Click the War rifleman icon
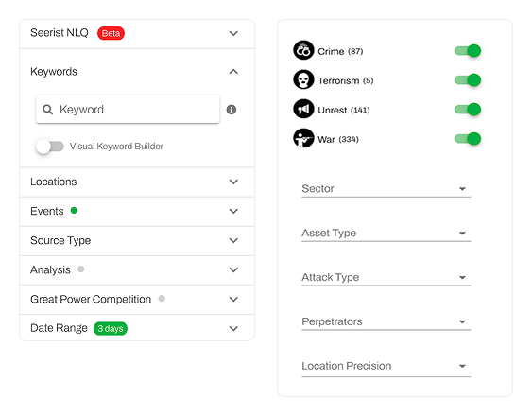 pos(303,138)
